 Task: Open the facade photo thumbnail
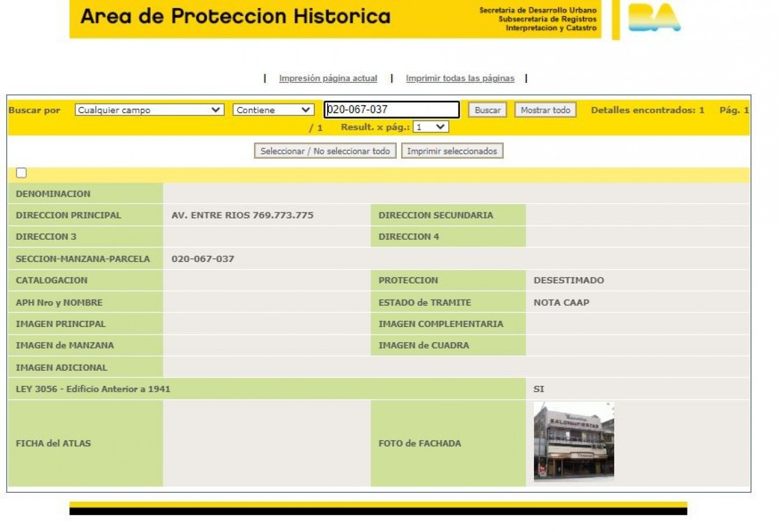574,441
